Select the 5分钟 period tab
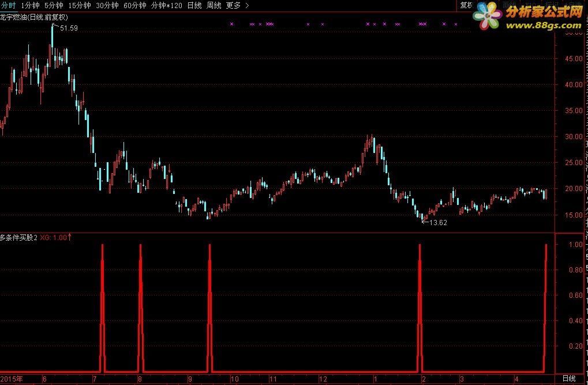 pos(54,5)
